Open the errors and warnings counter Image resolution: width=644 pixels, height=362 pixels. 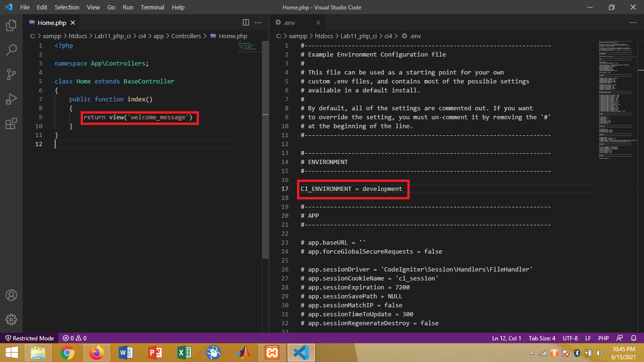click(74, 338)
